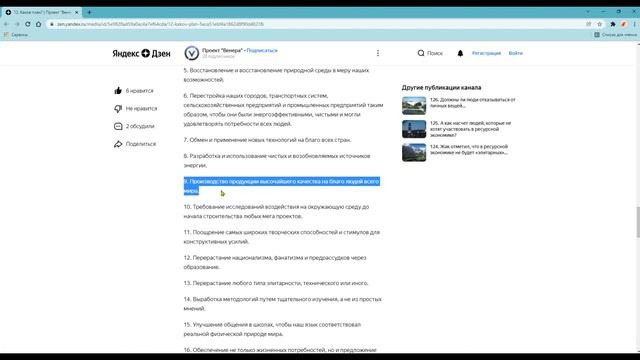The height and width of the screenshot is (360, 640).
Task: Open thumbnail of publication 126
Action: [x=414, y=106]
